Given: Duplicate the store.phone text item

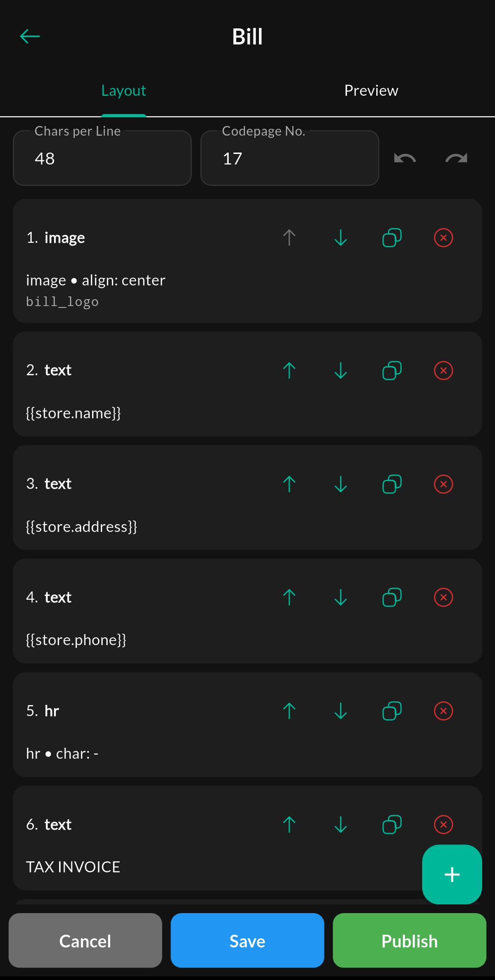Looking at the screenshot, I should 392,597.
